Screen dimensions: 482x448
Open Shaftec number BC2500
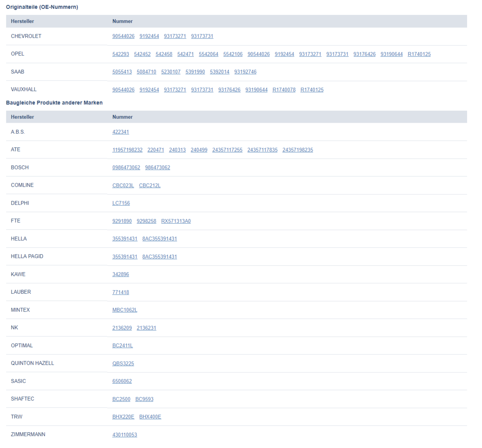121,399
